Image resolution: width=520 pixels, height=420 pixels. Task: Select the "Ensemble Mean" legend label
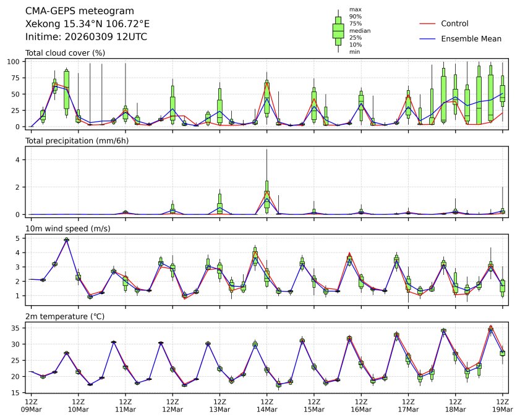(x=471, y=38)
